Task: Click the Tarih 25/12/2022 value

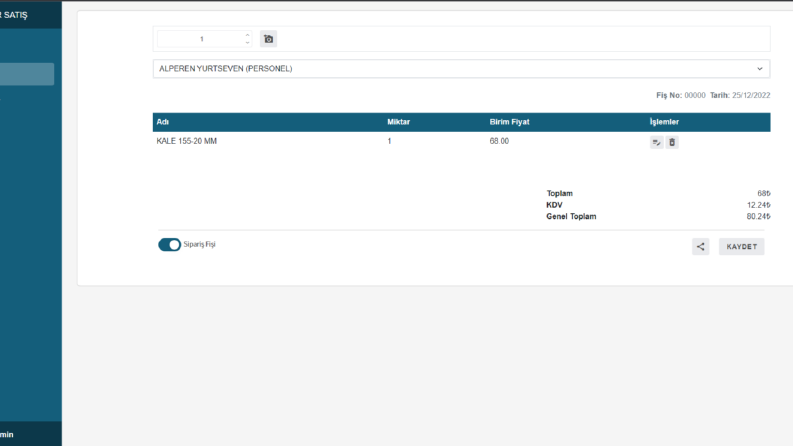Action: coord(751,95)
